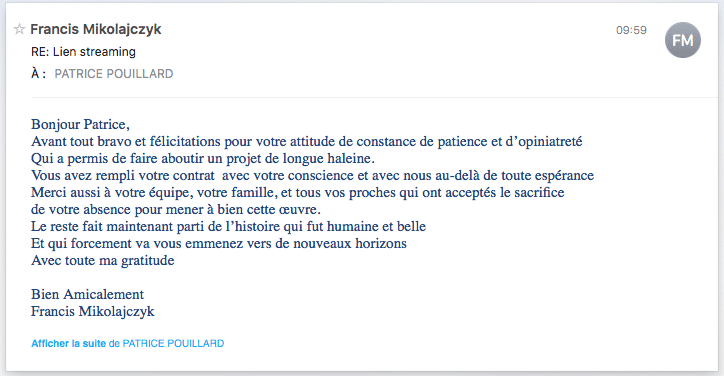Click the line starting Et qui forcement

[219, 243]
